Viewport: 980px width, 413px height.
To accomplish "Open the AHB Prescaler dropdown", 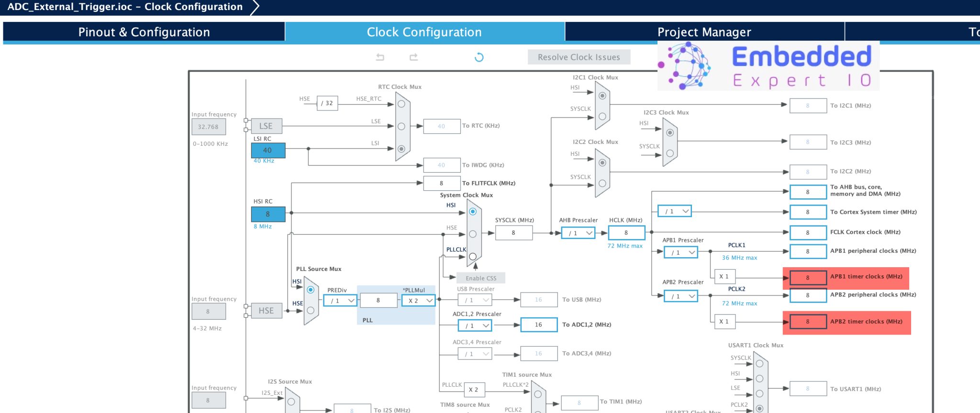I will point(578,233).
